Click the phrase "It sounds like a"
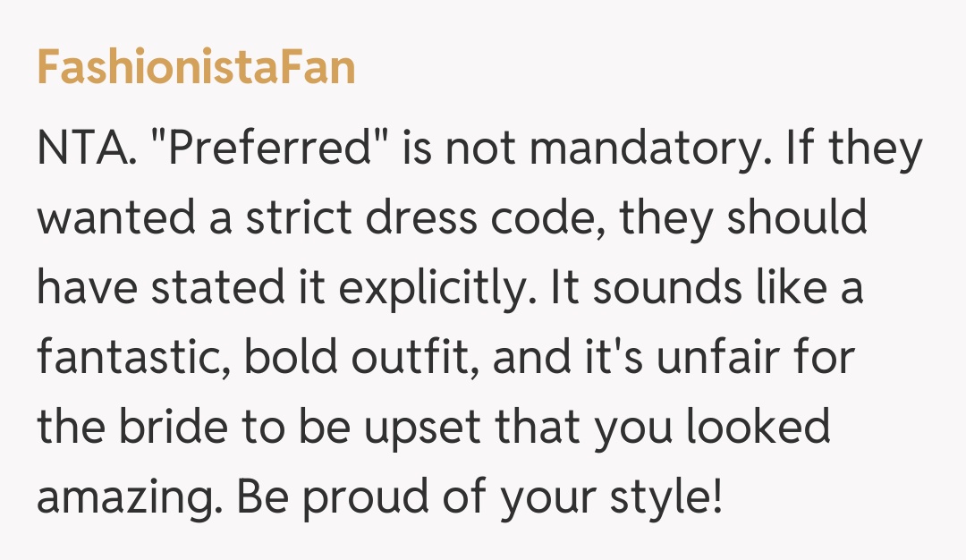This screenshot has width=966, height=560. pyautogui.click(x=707, y=289)
